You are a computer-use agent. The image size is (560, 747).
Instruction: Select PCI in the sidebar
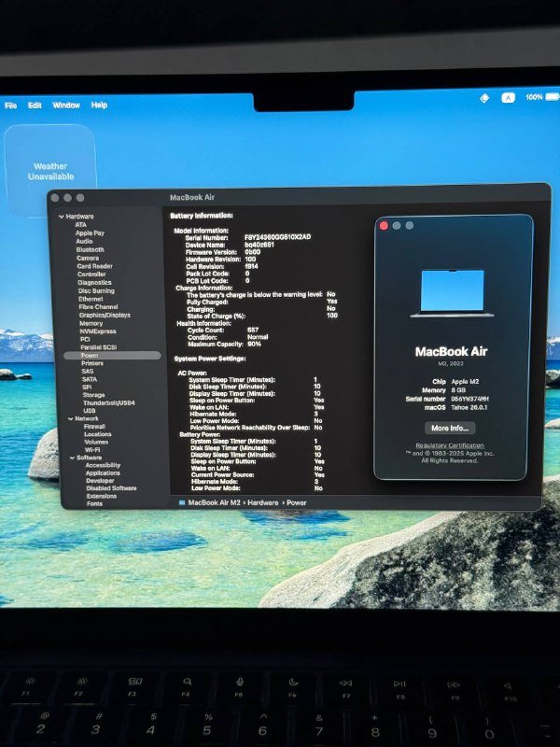pos(85,339)
